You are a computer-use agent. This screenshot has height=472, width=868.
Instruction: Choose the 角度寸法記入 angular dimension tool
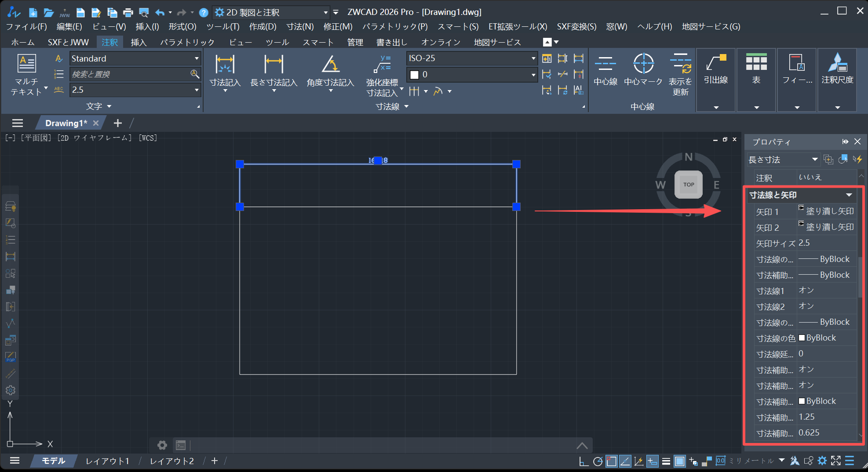(330, 65)
